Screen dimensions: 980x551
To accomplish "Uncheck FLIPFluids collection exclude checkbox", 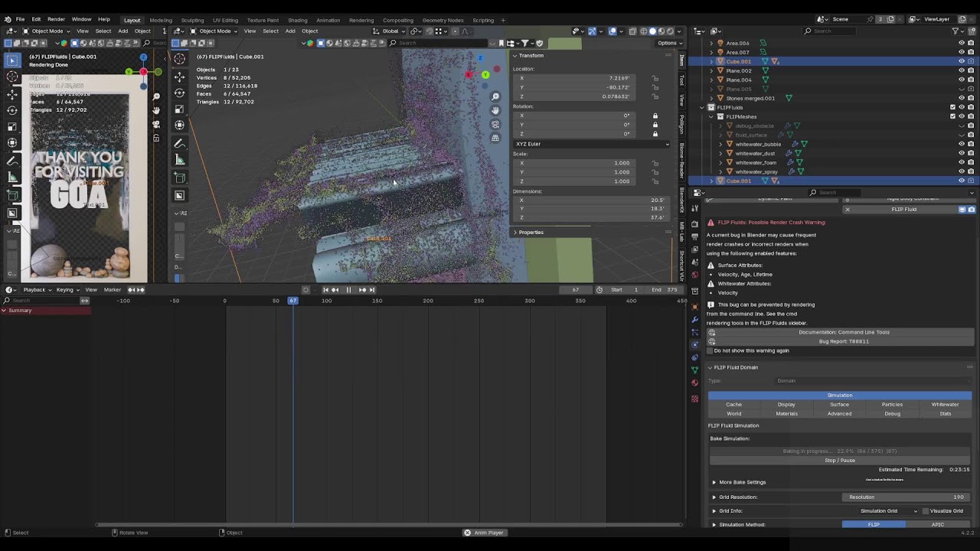I will click(x=952, y=107).
